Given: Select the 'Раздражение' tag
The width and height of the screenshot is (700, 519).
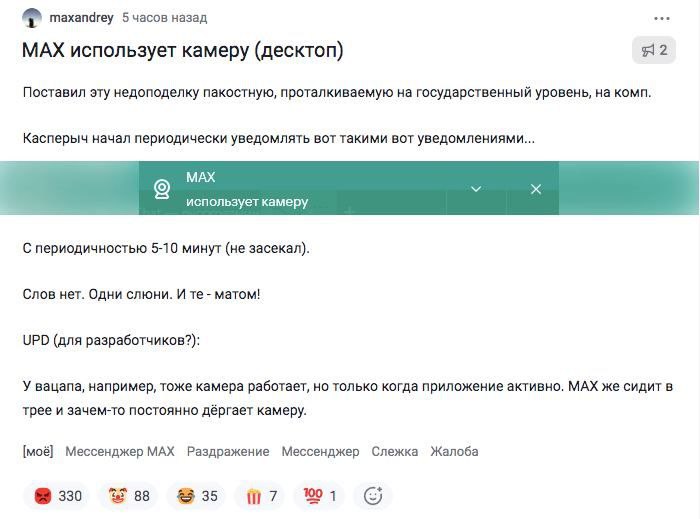Looking at the screenshot, I should 228,452.
